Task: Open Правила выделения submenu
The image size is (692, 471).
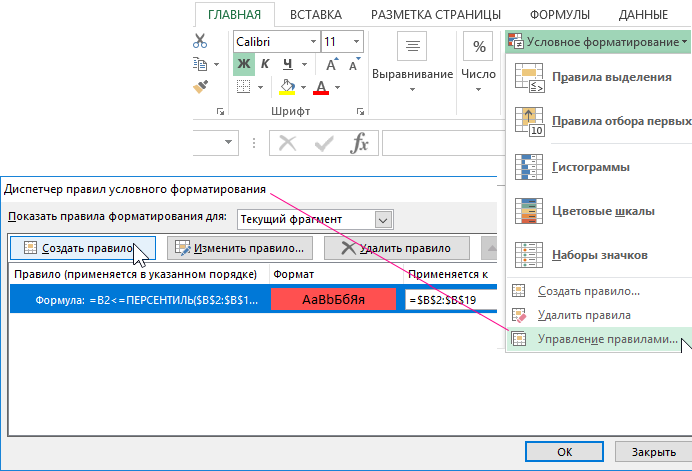Action: 599,77
